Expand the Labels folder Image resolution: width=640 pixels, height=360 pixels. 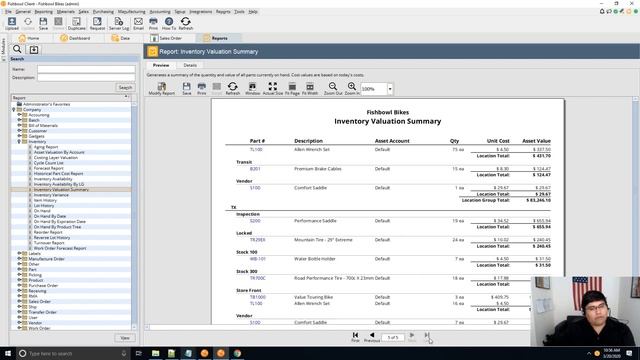[19, 253]
